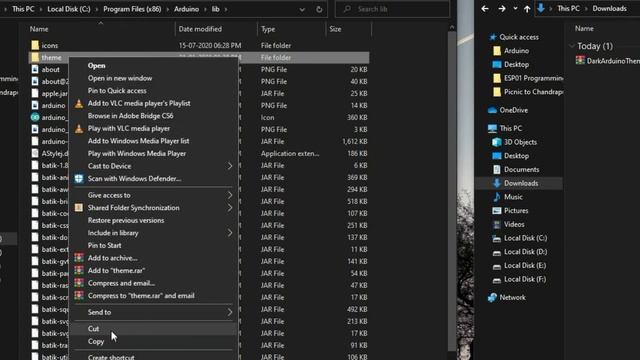Select Add to VLC media player's Playlist

[x=139, y=104]
